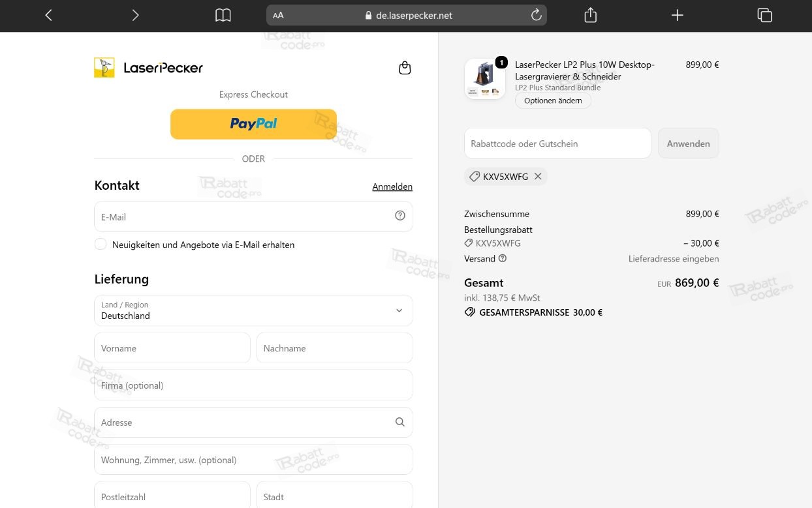812x508 pixels.
Task: Remove the KXV5XWFG discount code with the X
Action: click(538, 176)
